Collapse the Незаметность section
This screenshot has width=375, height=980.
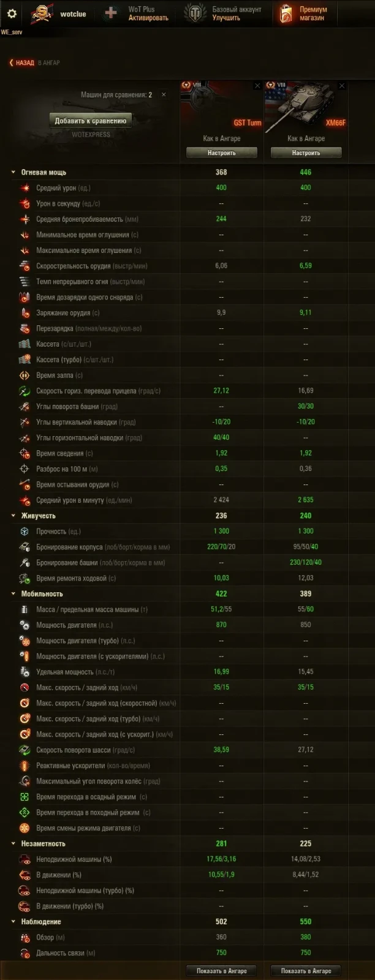click(13, 844)
